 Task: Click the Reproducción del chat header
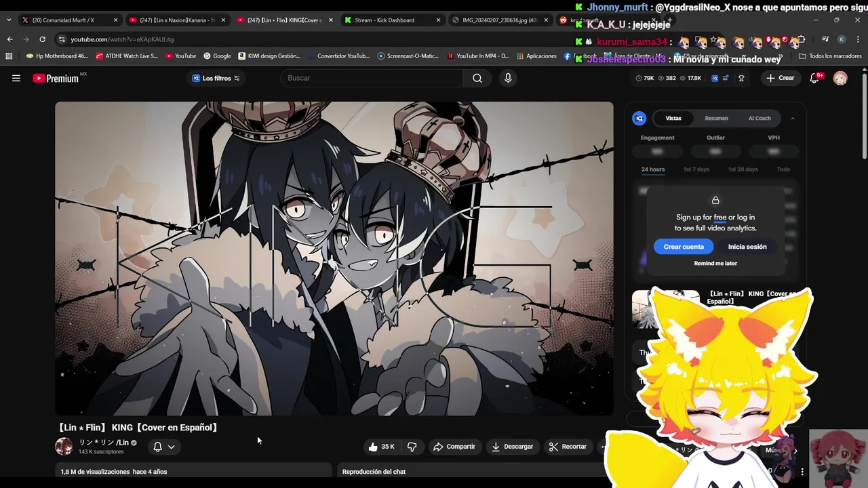pyautogui.click(x=374, y=472)
